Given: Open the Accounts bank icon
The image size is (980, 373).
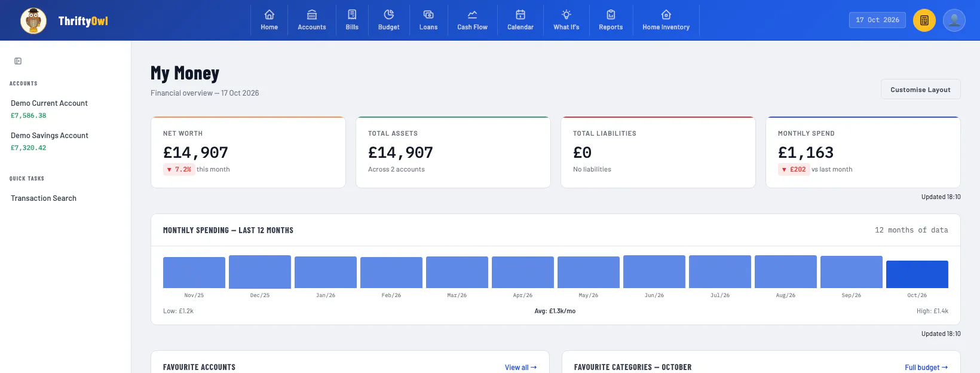Looking at the screenshot, I should coord(312,14).
